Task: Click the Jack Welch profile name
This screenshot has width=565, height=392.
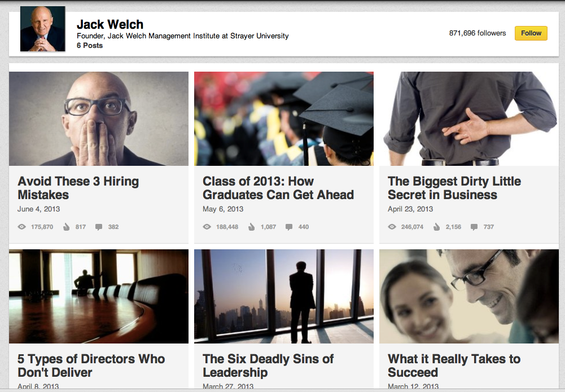Action: (x=110, y=24)
